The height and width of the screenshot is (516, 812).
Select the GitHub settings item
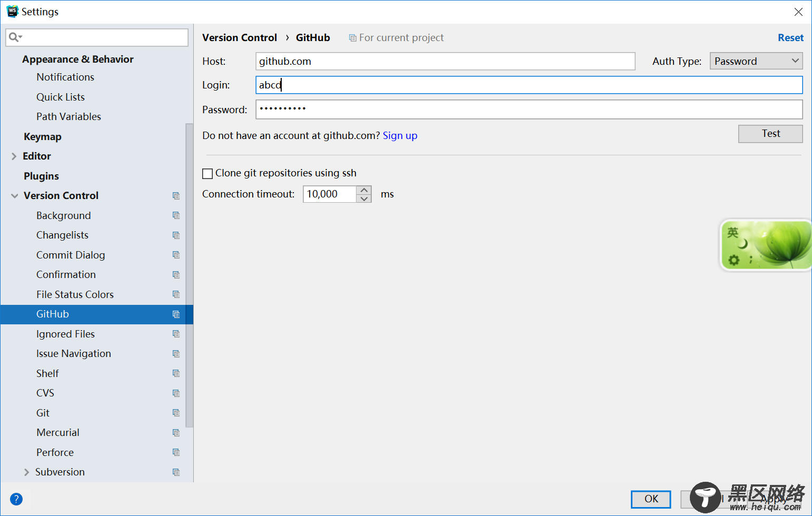(97, 314)
